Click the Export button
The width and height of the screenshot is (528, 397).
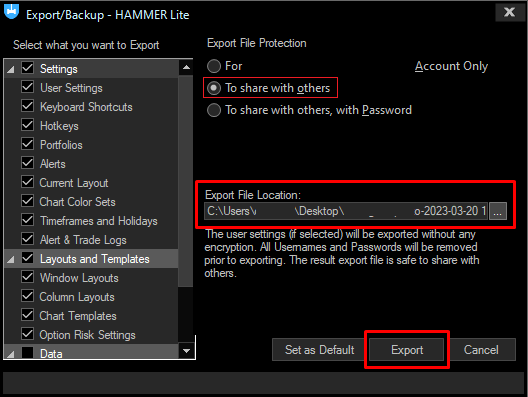tap(407, 350)
